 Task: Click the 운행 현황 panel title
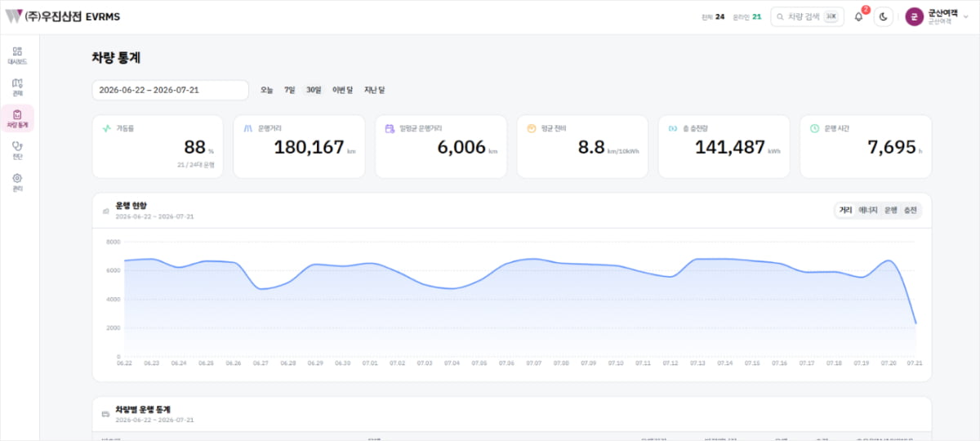(x=131, y=206)
